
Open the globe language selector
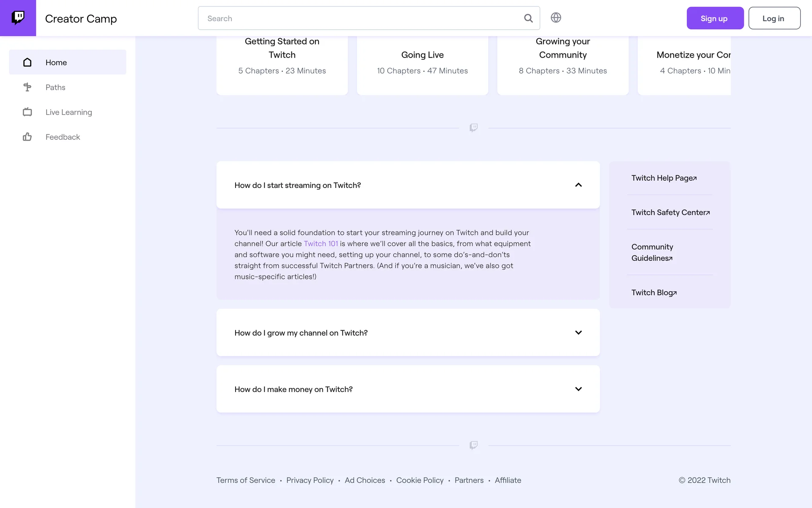pyautogui.click(x=556, y=18)
